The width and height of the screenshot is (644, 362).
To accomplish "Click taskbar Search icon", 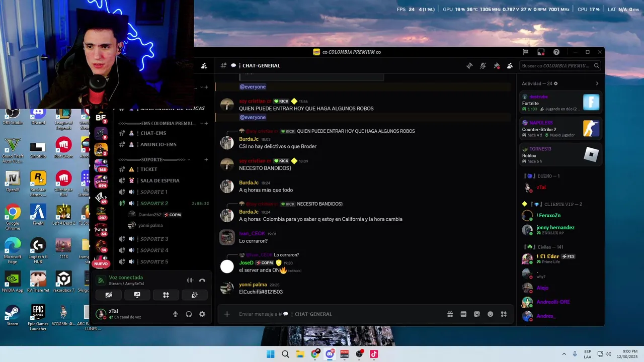I will 285,354.
